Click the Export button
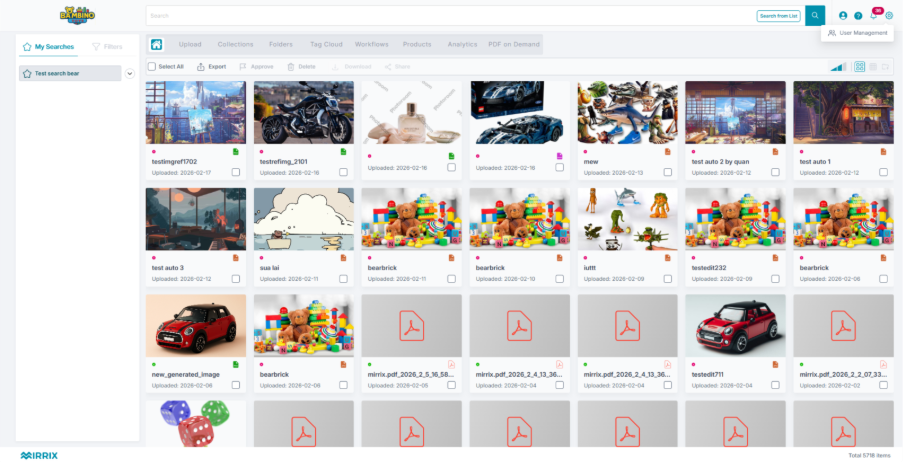The width and height of the screenshot is (903, 462). pos(211,67)
